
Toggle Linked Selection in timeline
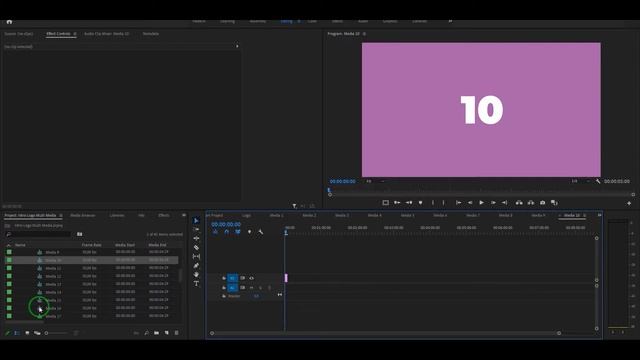coord(238,232)
